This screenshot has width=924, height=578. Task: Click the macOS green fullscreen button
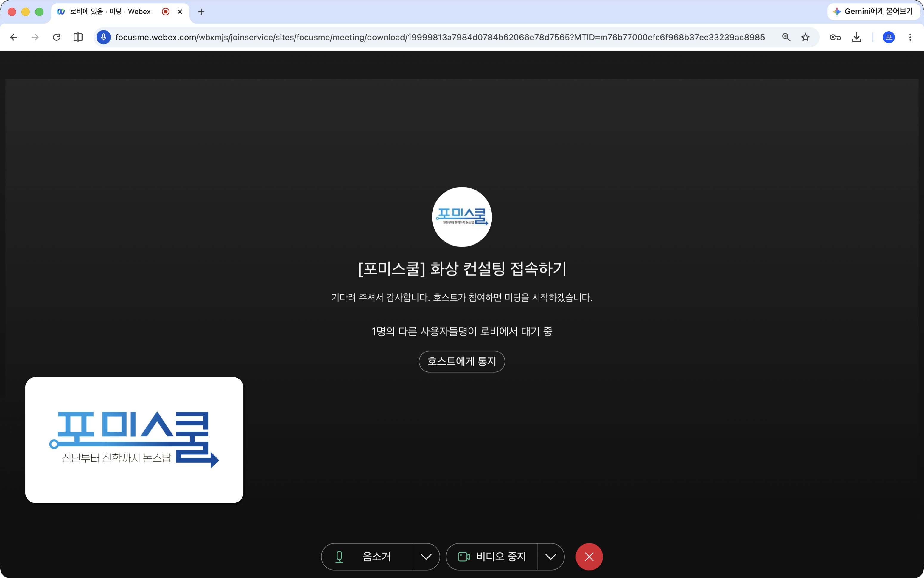(x=39, y=12)
